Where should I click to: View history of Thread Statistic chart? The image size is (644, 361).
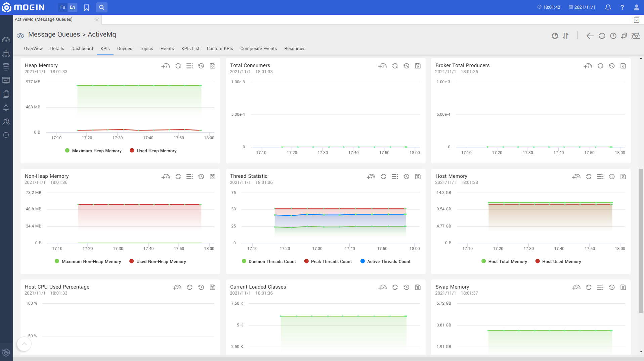click(406, 176)
